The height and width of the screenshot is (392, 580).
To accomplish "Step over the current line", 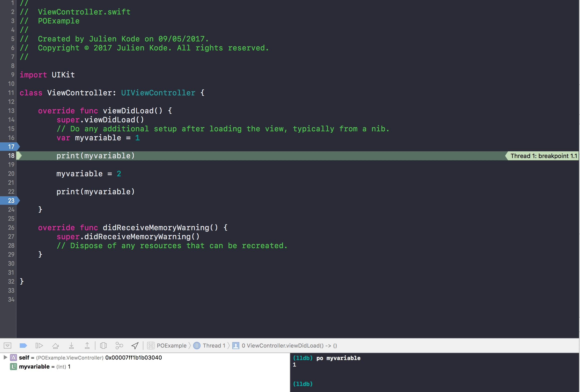I will tap(55, 346).
